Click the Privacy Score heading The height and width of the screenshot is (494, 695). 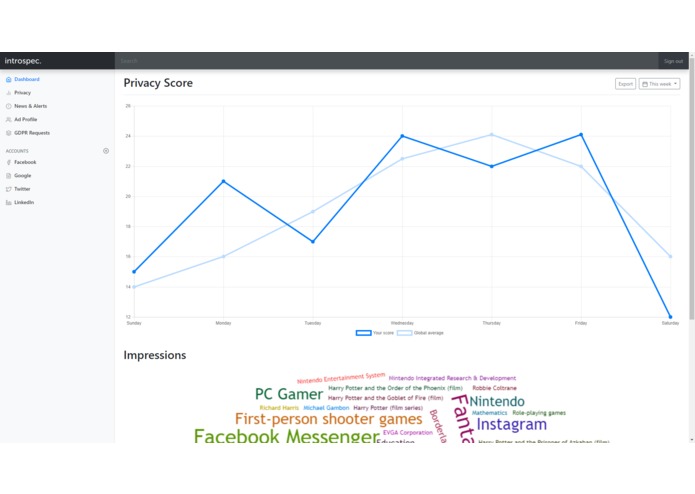click(158, 83)
